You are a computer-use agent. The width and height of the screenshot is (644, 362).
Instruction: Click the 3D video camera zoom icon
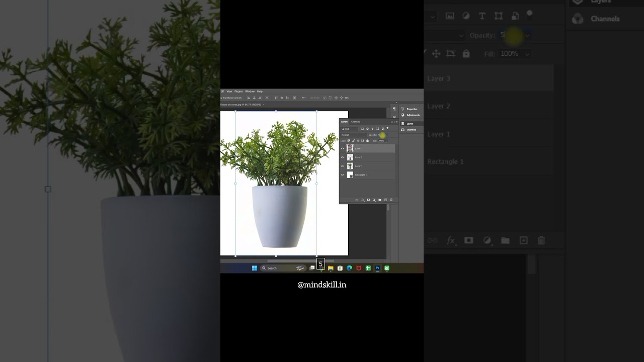347,98
